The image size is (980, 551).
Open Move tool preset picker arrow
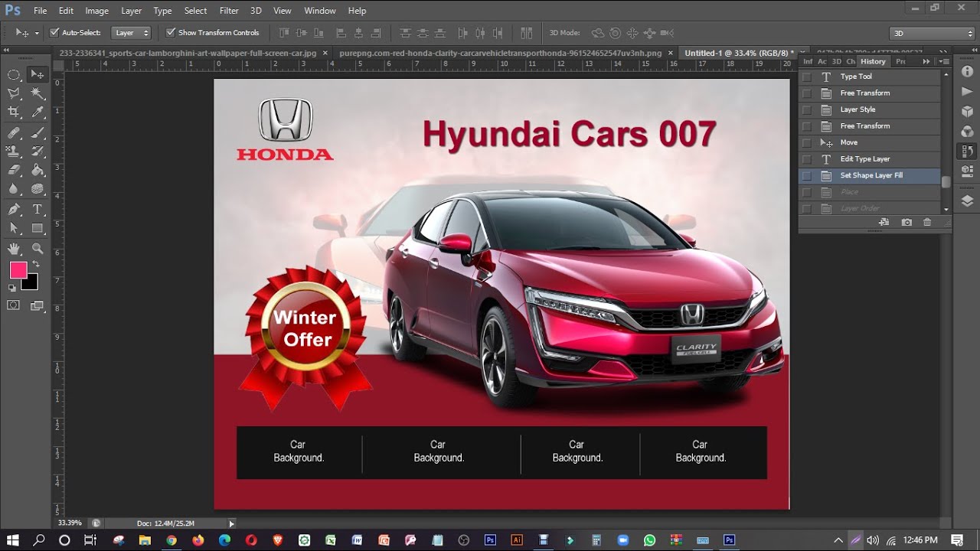coord(37,33)
